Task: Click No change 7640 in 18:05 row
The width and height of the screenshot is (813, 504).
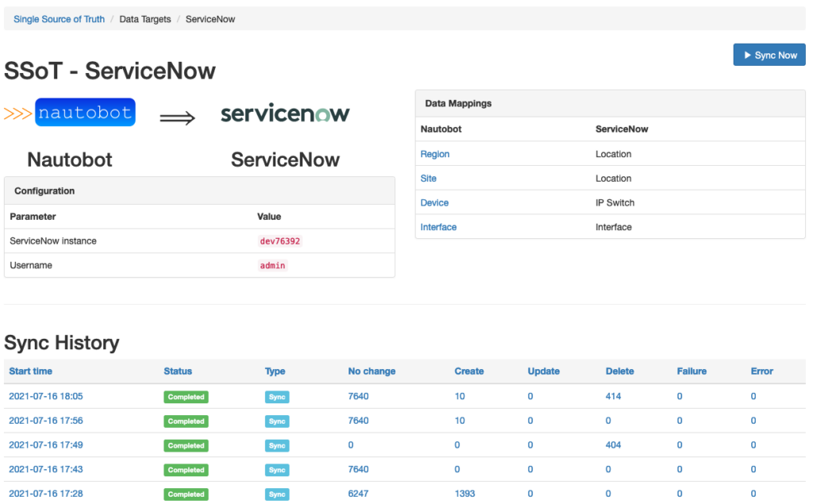Action: coord(358,396)
